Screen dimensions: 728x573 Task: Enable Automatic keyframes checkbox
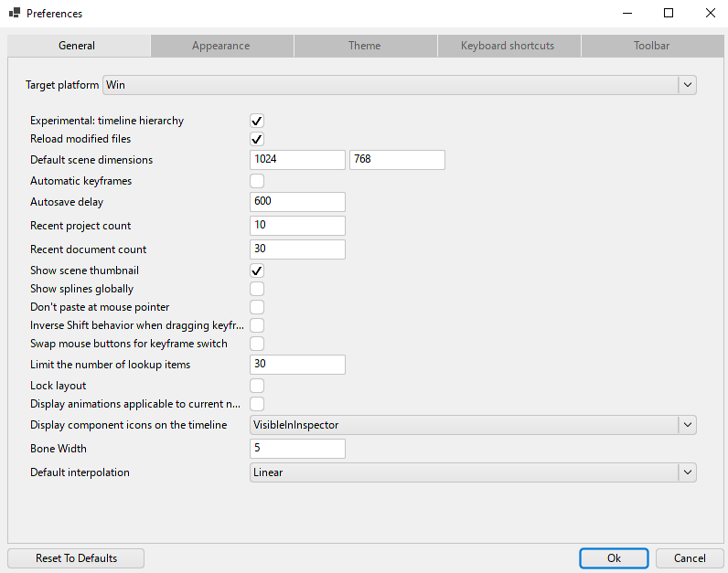[257, 181]
